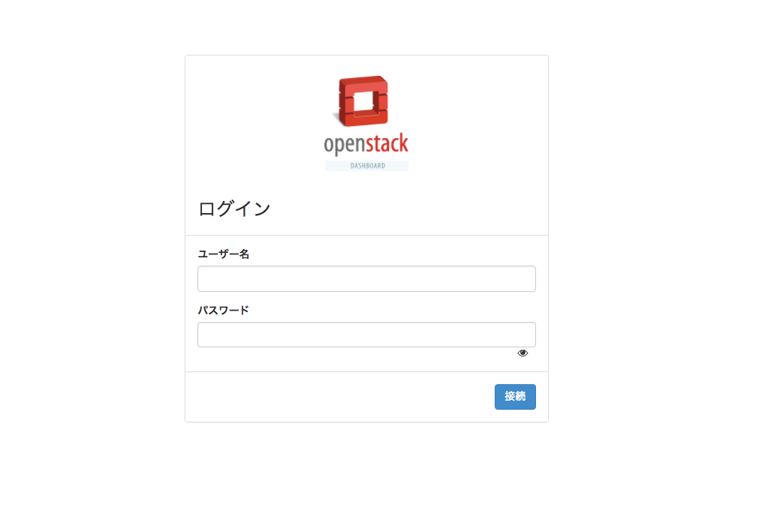Screen dimensions: 762x532
Task: Select the blue 接続 connect button
Action: pos(515,397)
